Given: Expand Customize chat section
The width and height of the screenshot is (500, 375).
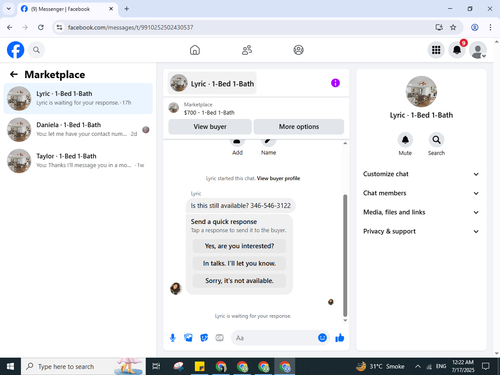Looking at the screenshot, I should pyautogui.click(x=421, y=174).
